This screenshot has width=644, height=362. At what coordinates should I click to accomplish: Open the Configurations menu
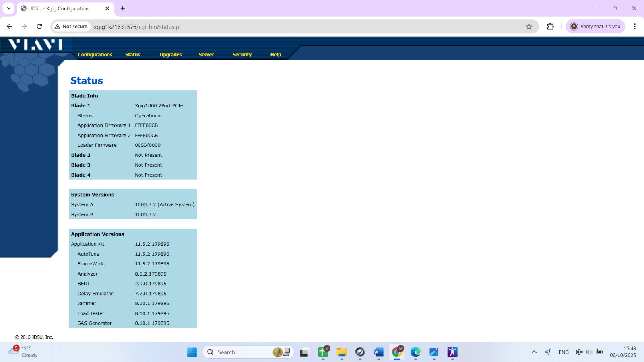pyautogui.click(x=95, y=55)
